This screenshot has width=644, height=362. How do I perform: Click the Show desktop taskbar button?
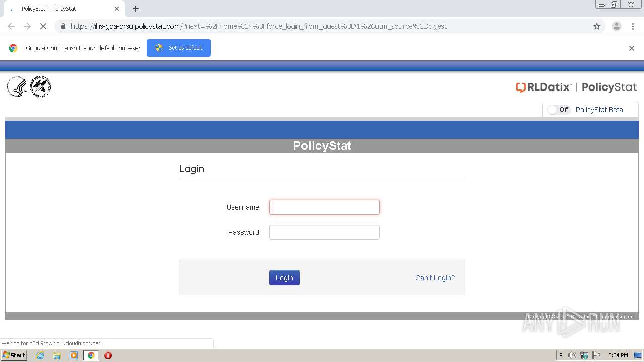tap(638, 355)
